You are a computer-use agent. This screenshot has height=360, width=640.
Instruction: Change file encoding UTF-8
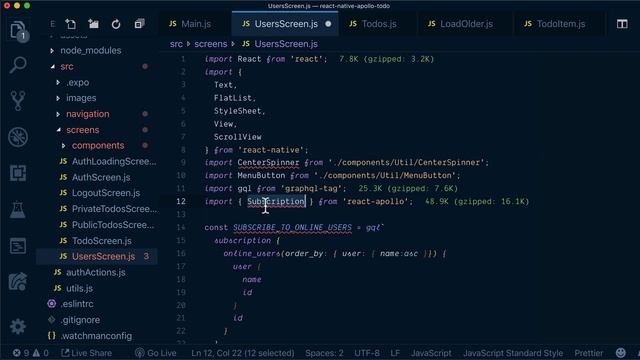[367, 353]
